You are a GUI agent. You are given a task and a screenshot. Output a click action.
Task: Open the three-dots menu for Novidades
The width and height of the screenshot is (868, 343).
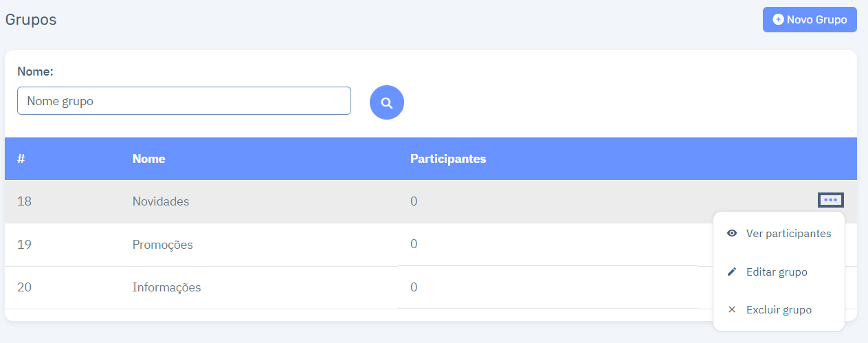(x=831, y=200)
